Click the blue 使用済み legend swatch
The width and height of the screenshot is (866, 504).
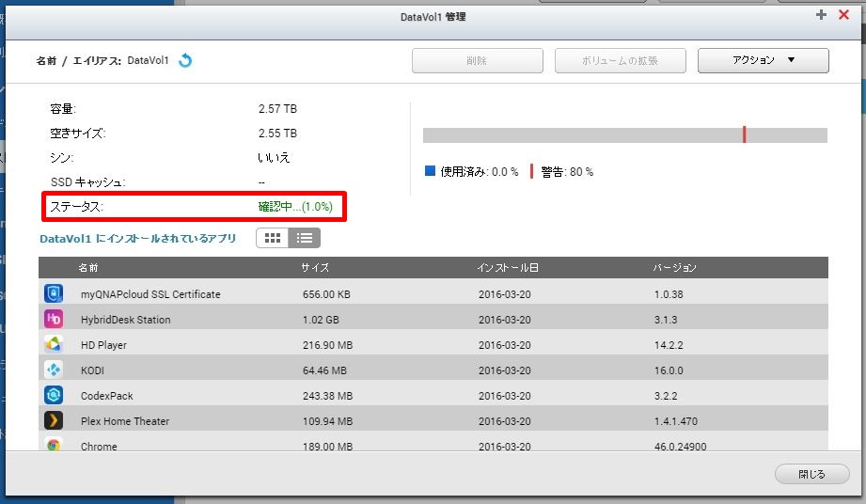click(x=431, y=170)
